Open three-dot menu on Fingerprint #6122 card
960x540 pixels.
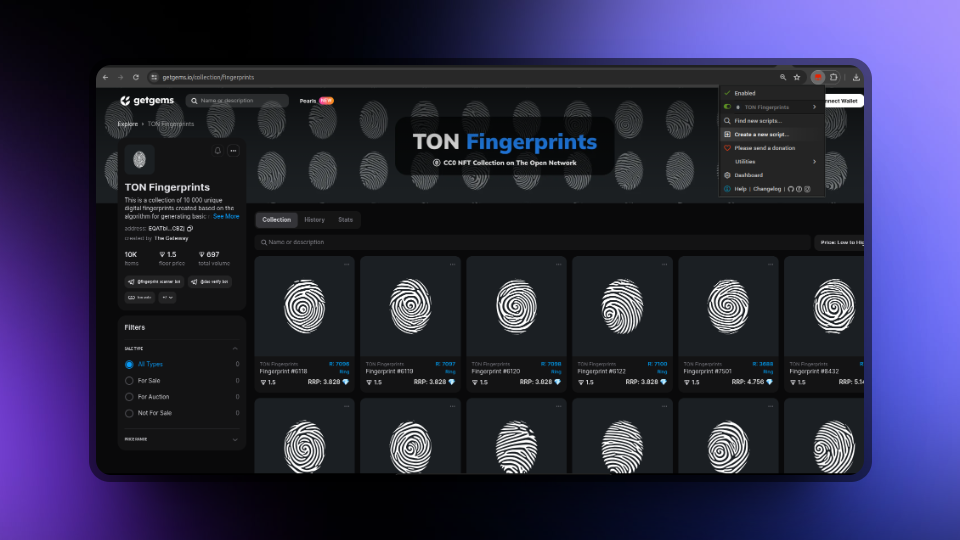click(664, 264)
